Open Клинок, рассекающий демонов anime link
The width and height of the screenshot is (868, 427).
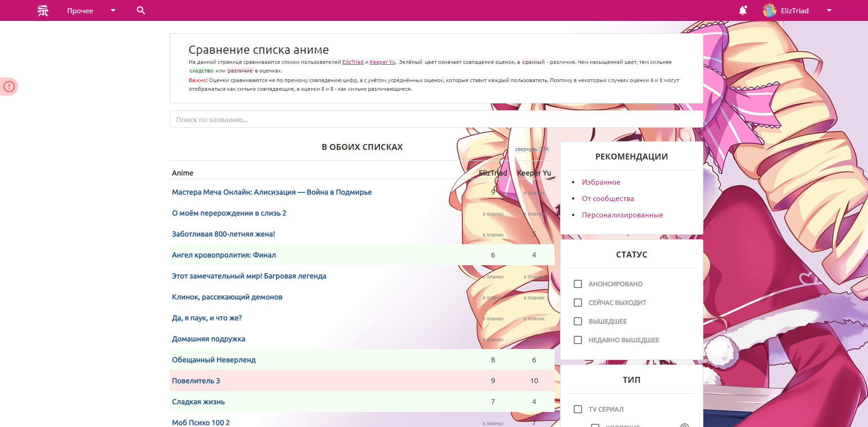(x=227, y=297)
